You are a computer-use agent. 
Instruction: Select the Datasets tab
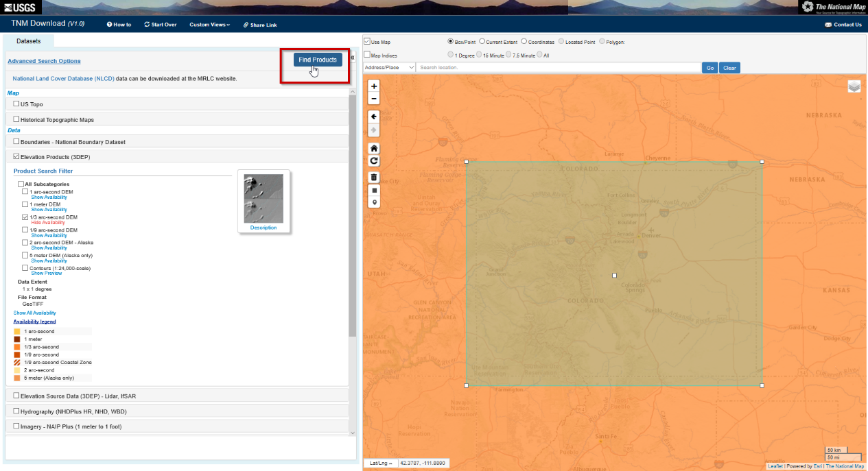(29, 41)
